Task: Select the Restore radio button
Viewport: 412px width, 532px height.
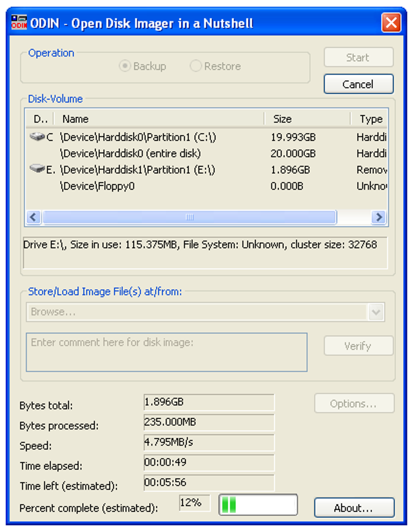Action: pos(196,66)
